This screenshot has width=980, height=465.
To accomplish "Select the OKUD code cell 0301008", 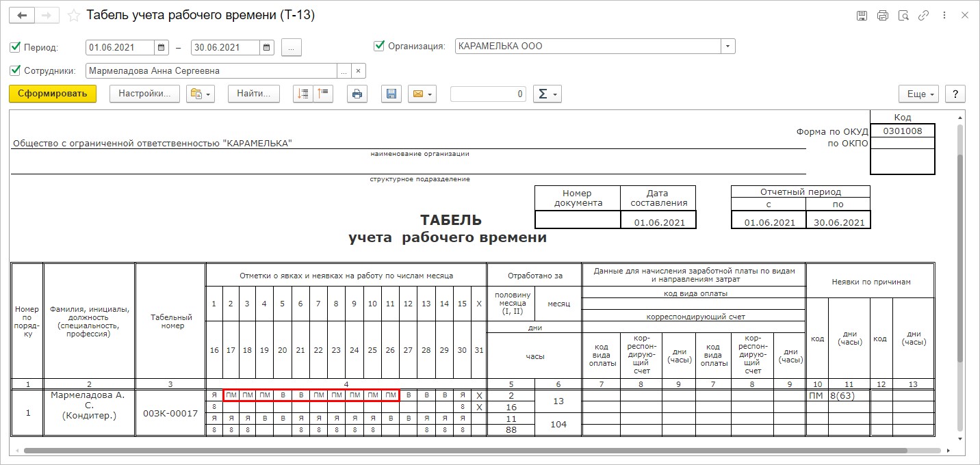I will 902,131.
